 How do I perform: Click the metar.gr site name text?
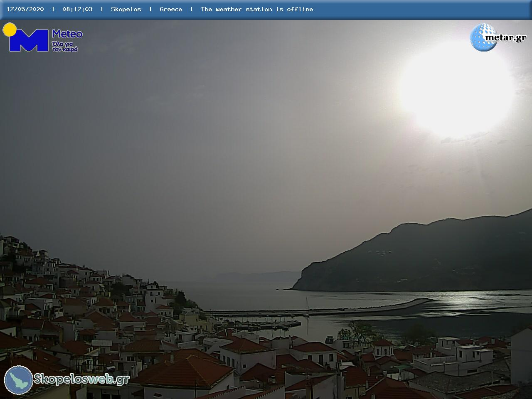[x=505, y=38]
